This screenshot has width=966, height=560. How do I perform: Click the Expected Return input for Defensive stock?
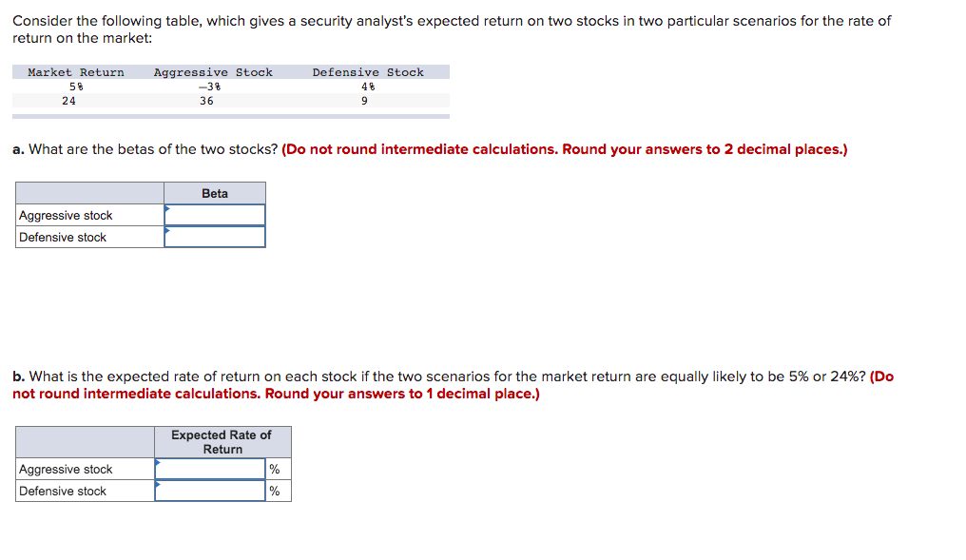click(211, 490)
